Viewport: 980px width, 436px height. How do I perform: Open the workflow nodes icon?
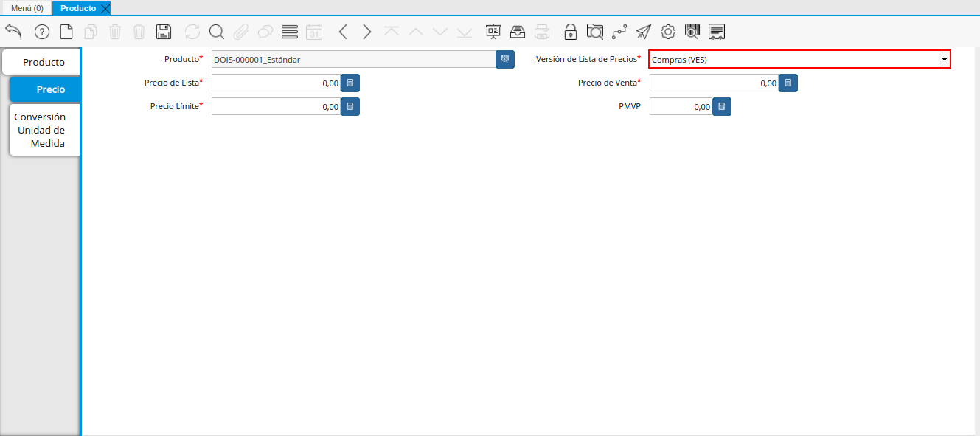pos(619,32)
